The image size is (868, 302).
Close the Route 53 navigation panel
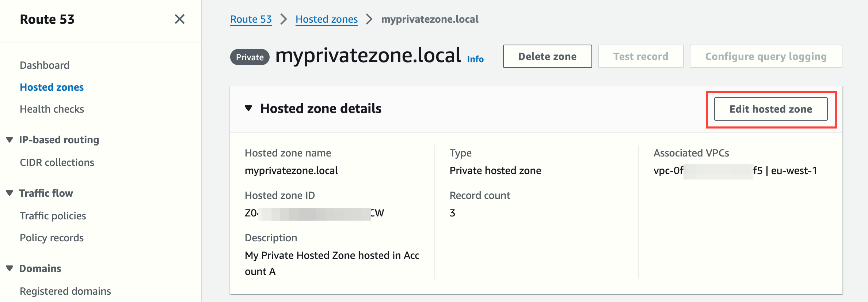click(179, 19)
